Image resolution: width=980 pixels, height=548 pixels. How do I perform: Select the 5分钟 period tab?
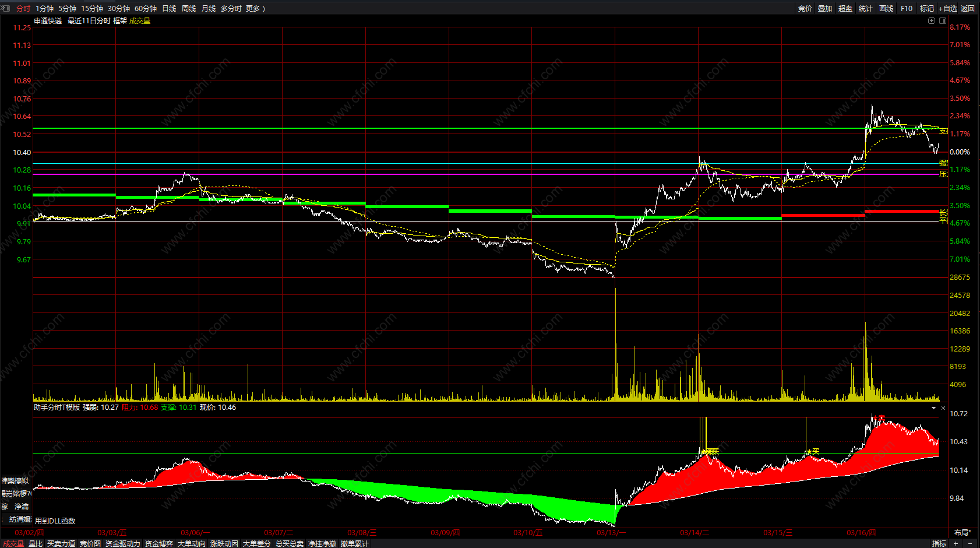(67, 9)
